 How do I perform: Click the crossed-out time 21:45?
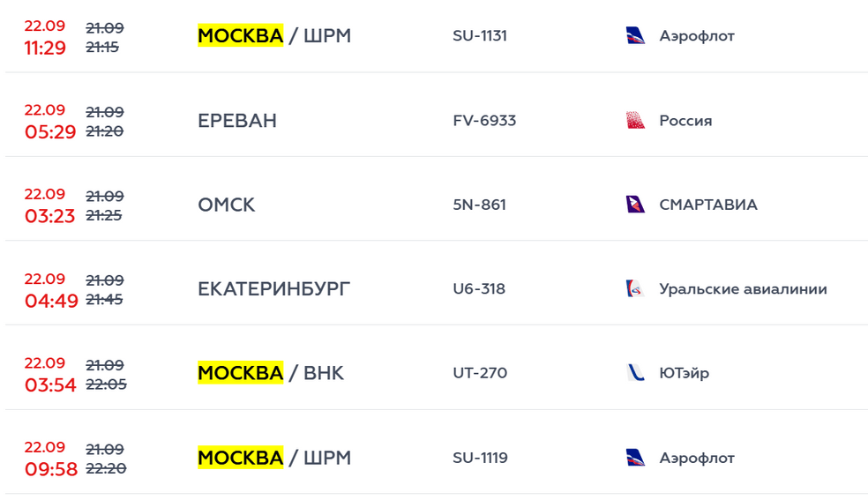pyautogui.click(x=104, y=300)
